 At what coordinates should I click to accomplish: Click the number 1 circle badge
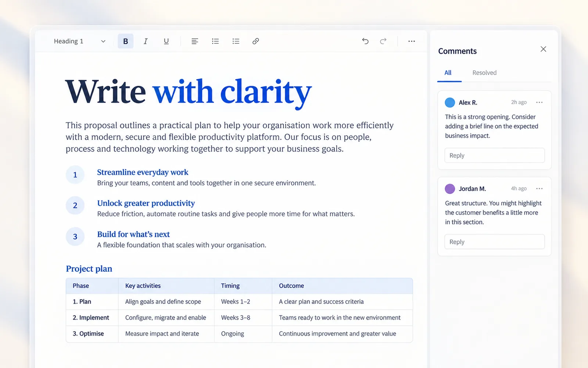click(75, 175)
